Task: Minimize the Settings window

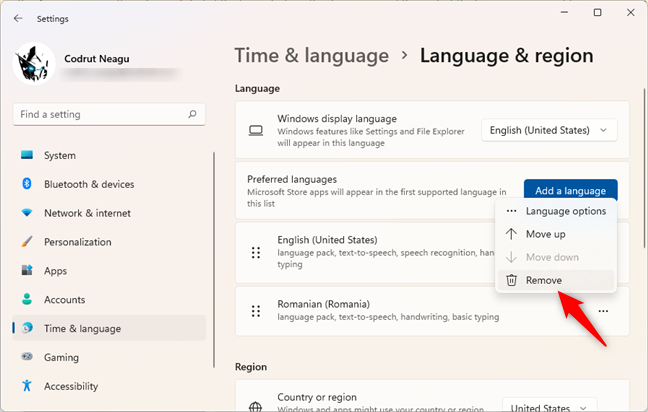Action: point(564,12)
